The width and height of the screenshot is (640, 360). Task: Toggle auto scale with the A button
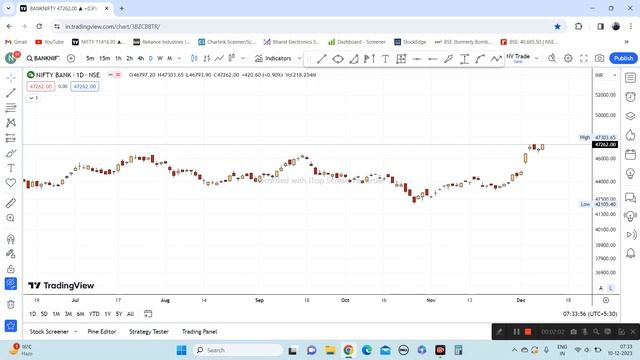[601, 288]
